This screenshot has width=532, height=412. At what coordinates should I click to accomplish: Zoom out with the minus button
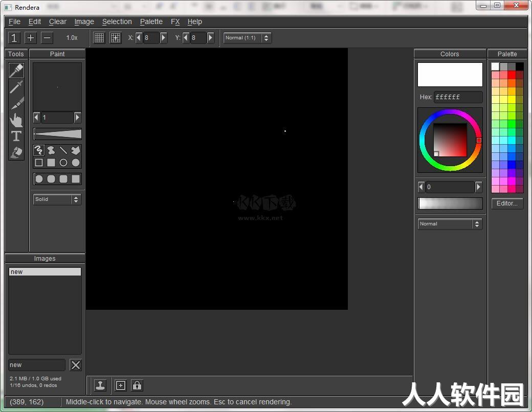coord(47,38)
